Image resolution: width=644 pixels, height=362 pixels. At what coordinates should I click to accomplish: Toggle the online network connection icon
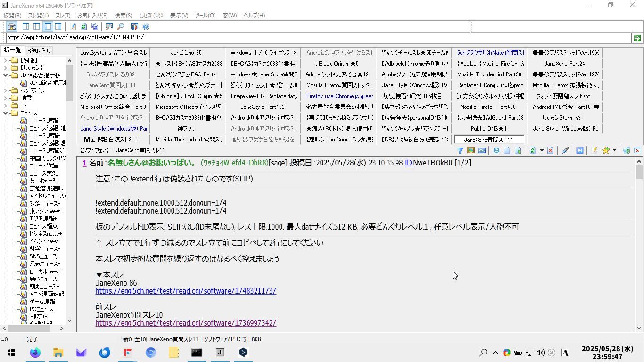12,27
